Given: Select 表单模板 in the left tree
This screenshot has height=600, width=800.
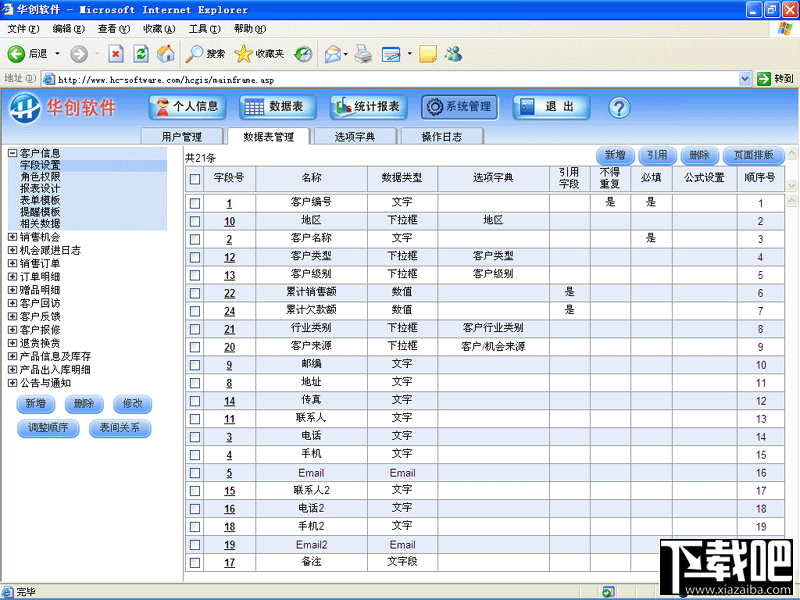Looking at the screenshot, I should pyautogui.click(x=40, y=200).
